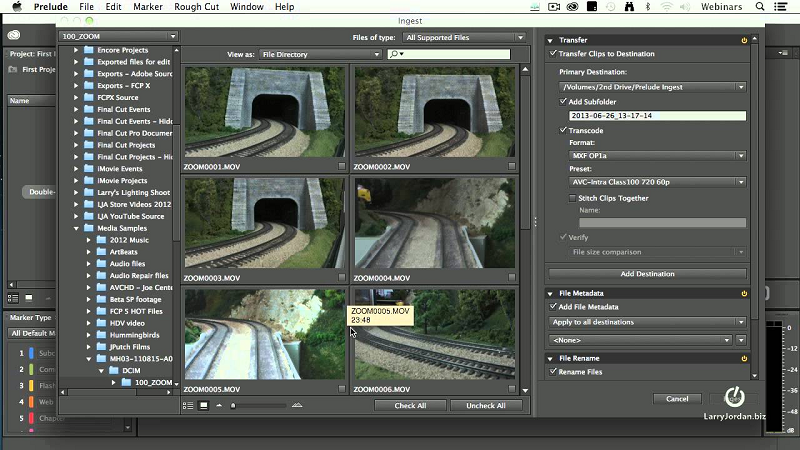Switch to list view icon
The height and width of the screenshot is (450, 800).
click(x=188, y=405)
